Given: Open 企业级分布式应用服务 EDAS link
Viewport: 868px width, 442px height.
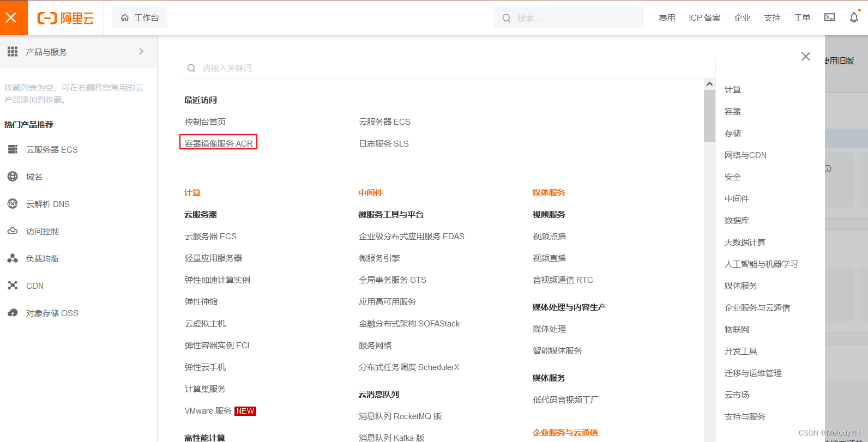Looking at the screenshot, I should click(411, 236).
